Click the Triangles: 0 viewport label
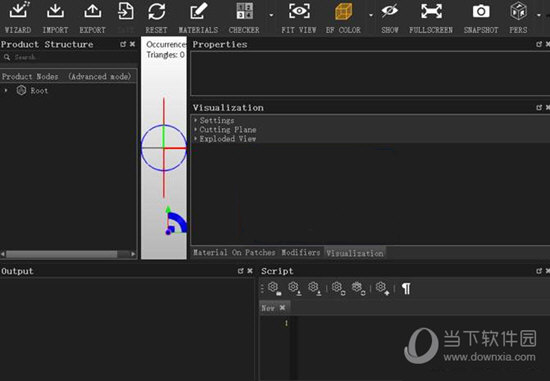550x381 pixels. (165, 55)
